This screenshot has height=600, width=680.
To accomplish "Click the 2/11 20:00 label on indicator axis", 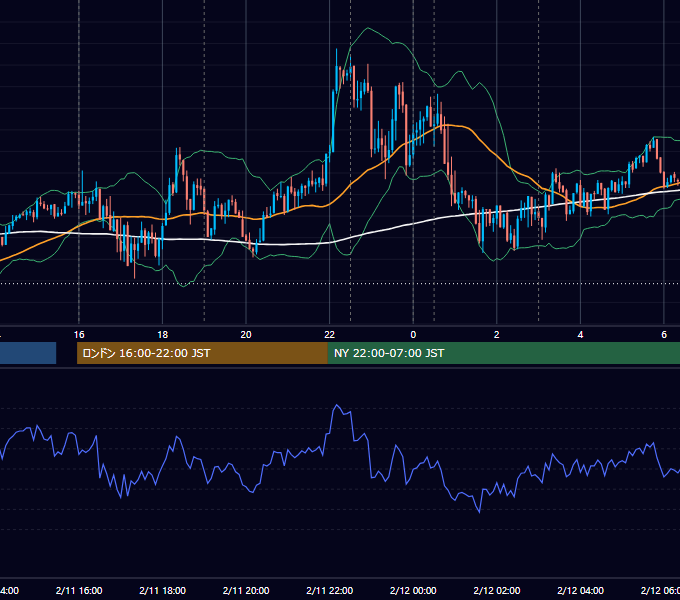I will [x=246, y=590].
